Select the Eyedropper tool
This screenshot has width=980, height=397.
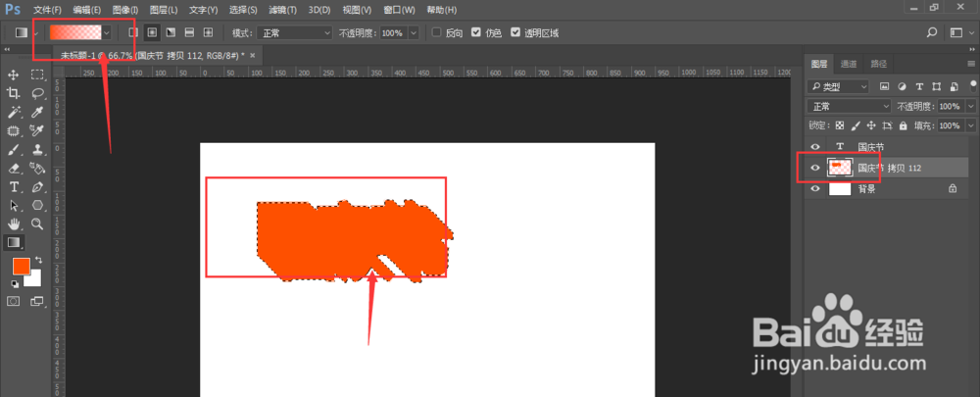click(37, 112)
